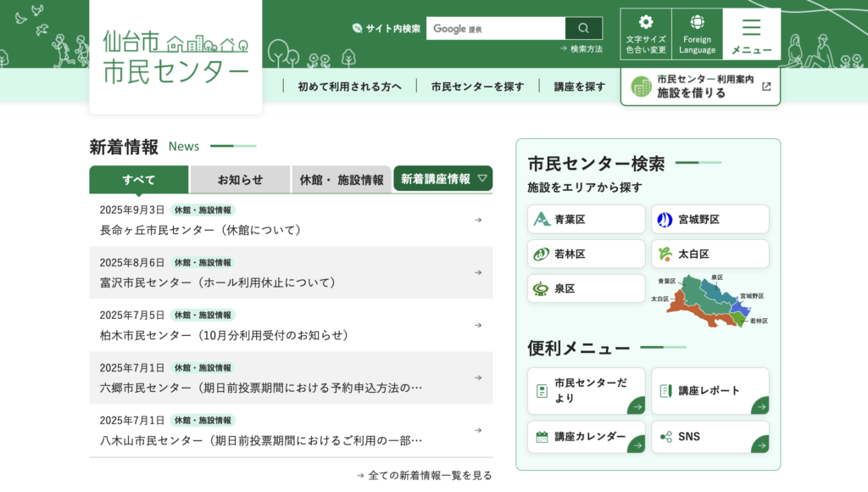868x492 pixels.
Task: Open the hamburger メニュー button
Action: tap(752, 34)
